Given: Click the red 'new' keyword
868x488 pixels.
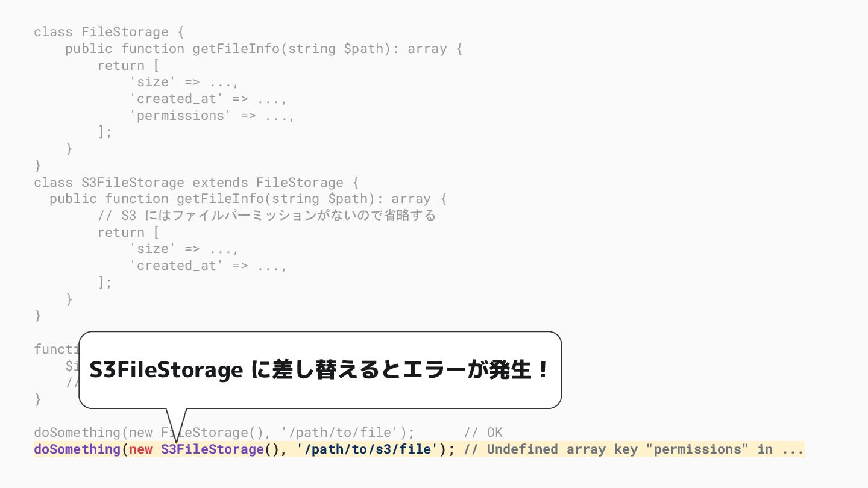Looking at the screenshot, I should coord(141,449).
